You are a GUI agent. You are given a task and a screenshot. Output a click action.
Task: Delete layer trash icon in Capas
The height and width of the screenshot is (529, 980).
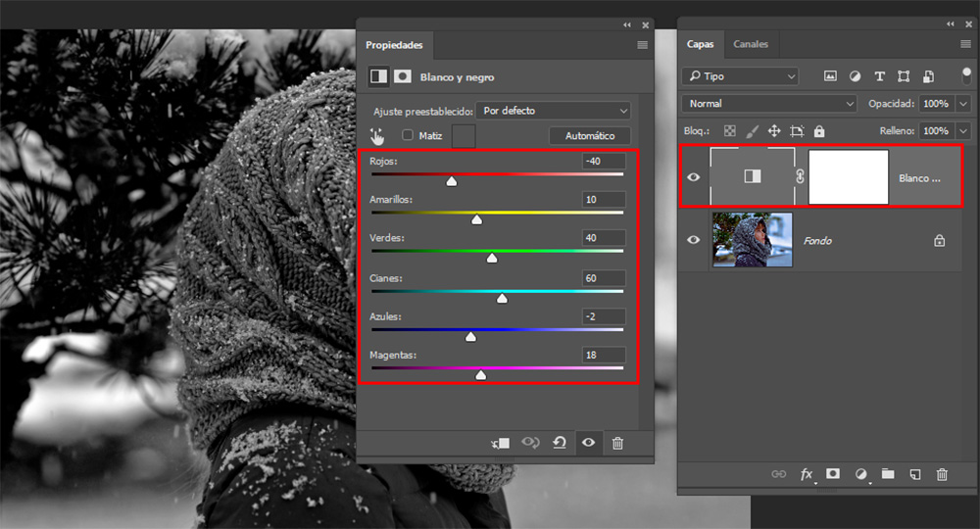(942, 475)
